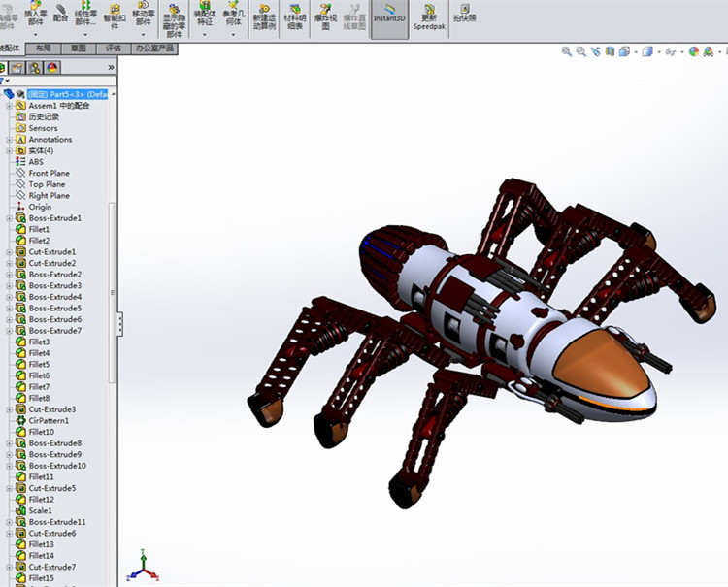This screenshot has width=728, height=587.
Task: Click the Edit Appearance color ball icon
Action: [x=694, y=51]
